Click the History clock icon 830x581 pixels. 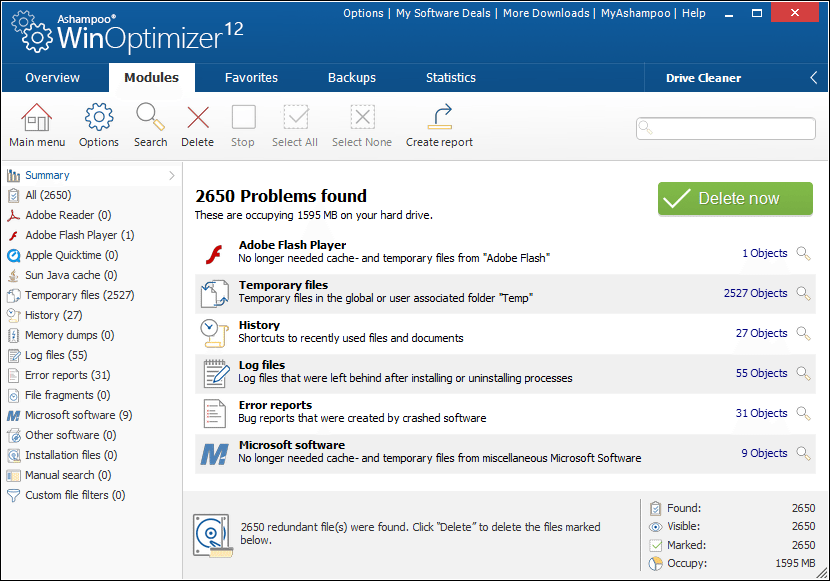pos(214,333)
